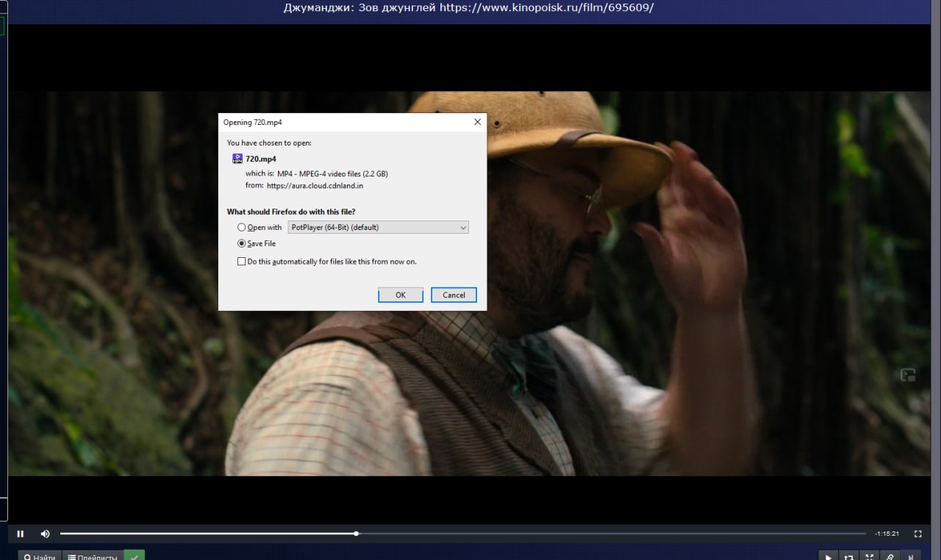941x560 pixels.
Task: Click the repeat loop icon button
Action: tap(848, 556)
